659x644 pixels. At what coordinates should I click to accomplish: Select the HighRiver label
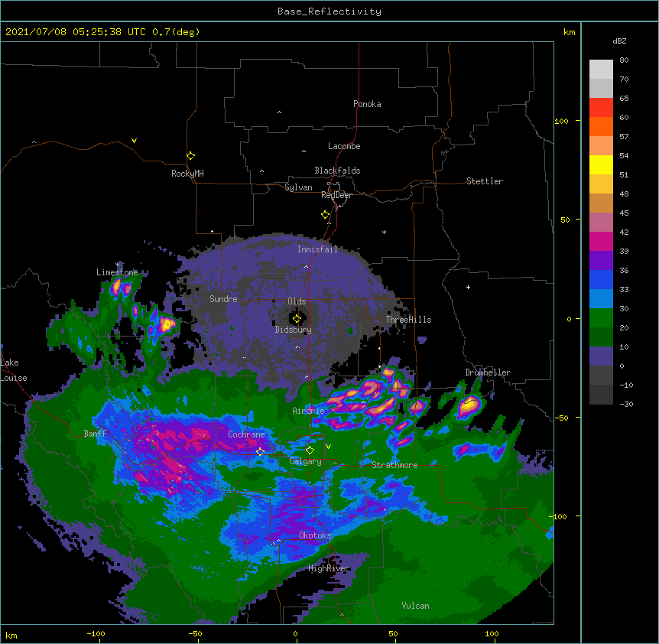pos(329,569)
